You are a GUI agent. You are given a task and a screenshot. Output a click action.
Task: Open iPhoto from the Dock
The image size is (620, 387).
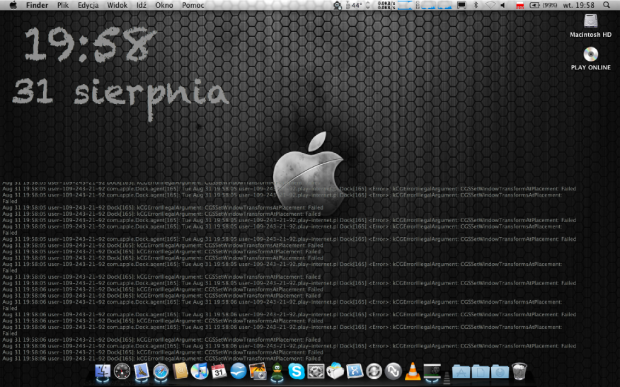point(257,372)
